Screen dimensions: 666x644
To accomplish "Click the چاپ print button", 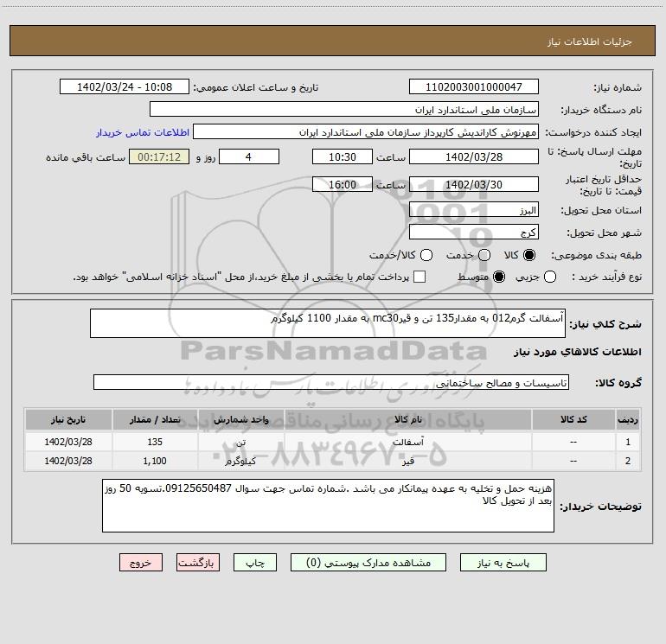I will (x=255, y=563).
